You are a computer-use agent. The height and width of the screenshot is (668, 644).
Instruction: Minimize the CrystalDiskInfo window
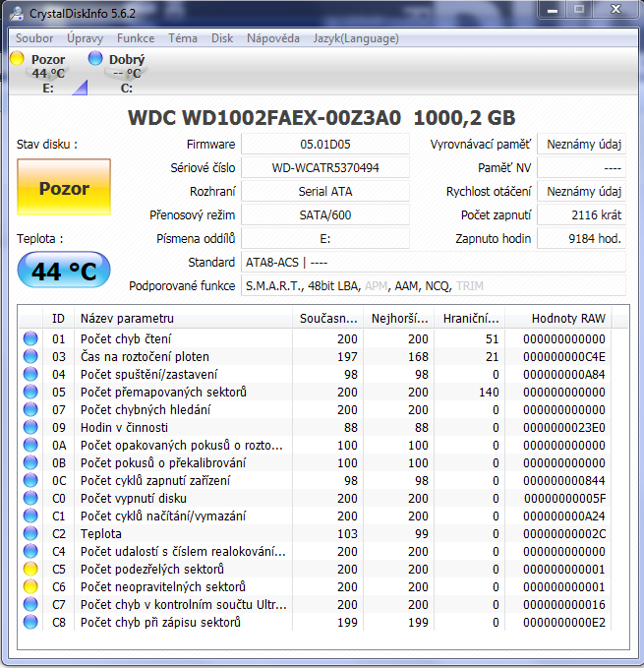552,10
